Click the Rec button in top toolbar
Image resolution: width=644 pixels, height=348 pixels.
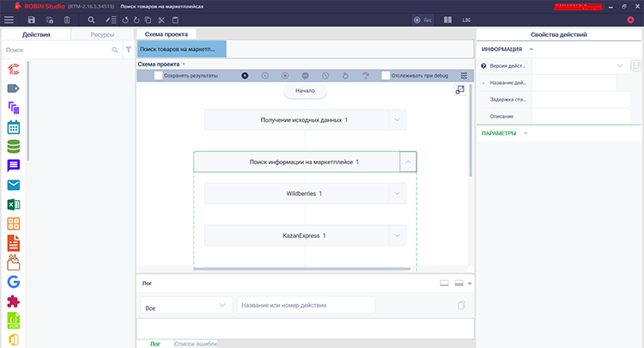(x=422, y=19)
